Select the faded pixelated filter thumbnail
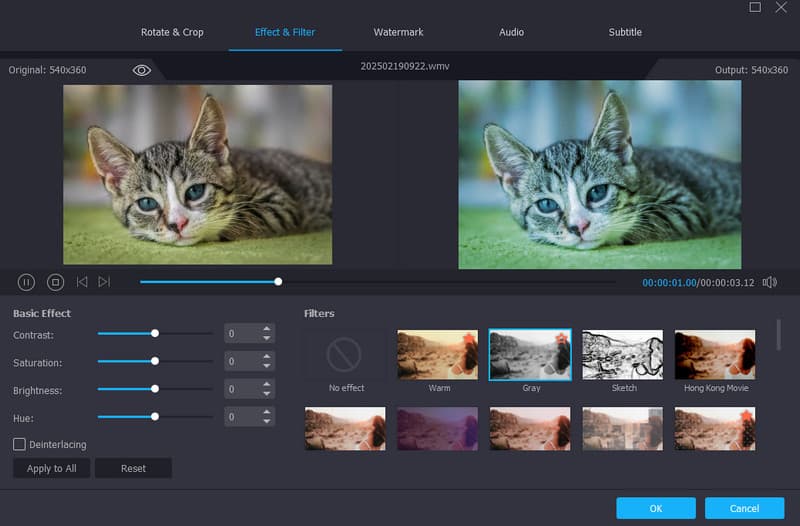The height and width of the screenshot is (526, 800). 622,429
